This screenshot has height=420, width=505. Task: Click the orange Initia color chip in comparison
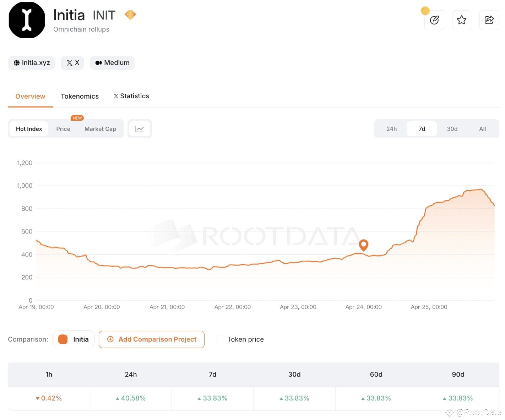click(x=63, y=339)
